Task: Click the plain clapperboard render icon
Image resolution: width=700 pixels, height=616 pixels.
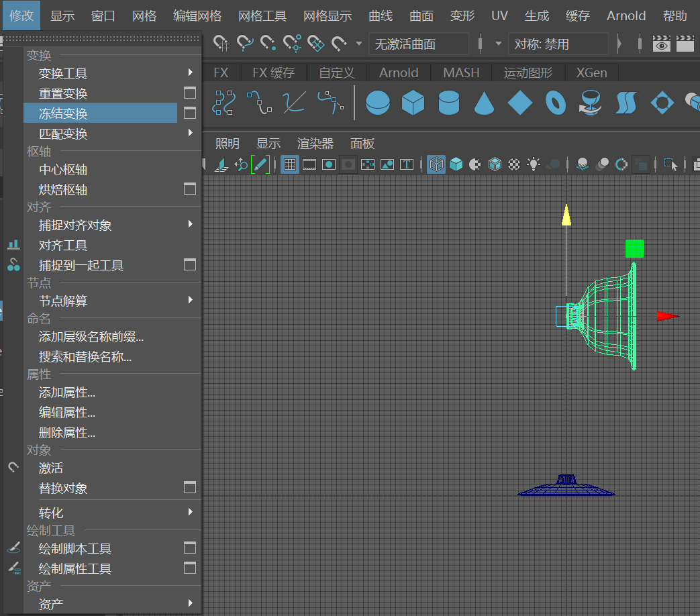Action: coord(685,44)
